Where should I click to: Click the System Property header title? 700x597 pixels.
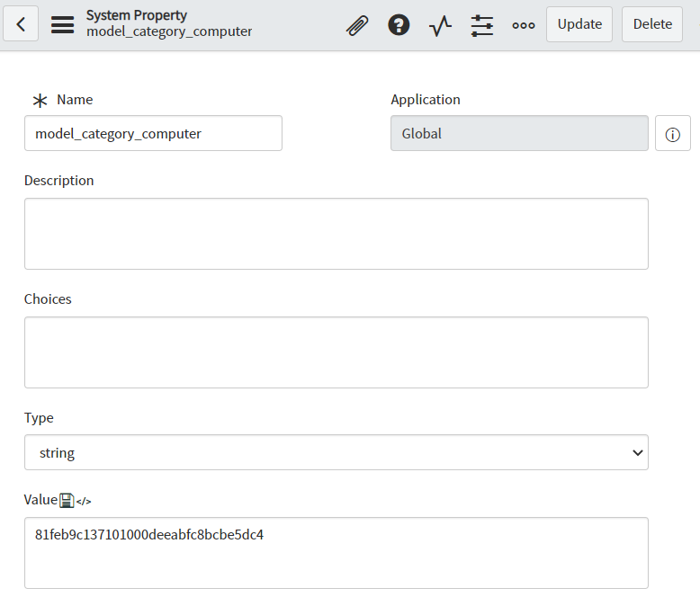click(136, 15)
